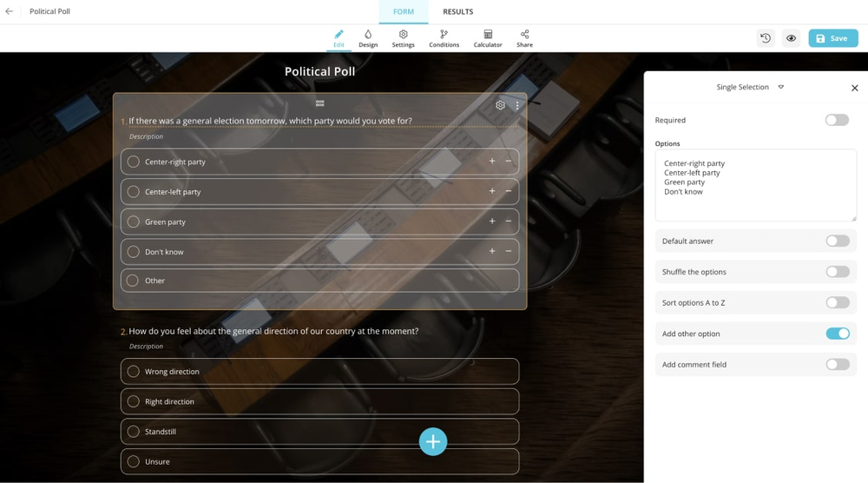Open question 1 three-dot more menu
This screenshot has height=483, width=868.
tap(517, 105)
